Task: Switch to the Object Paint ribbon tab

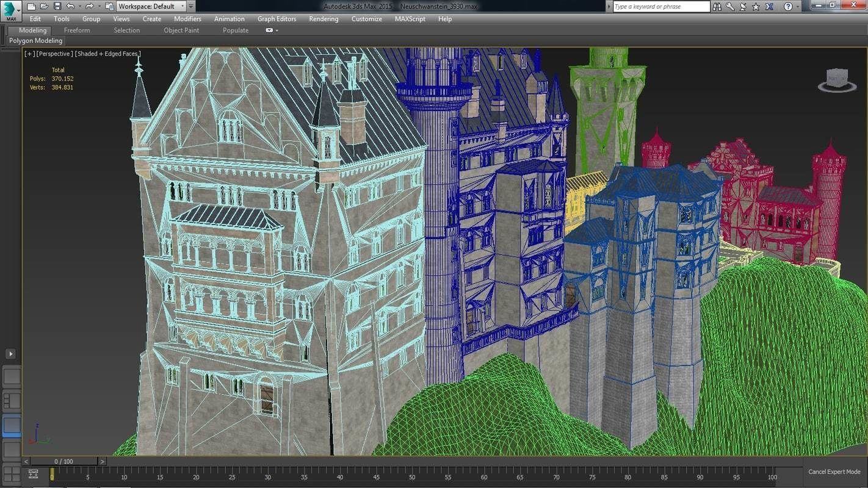Action: point(181,30)
